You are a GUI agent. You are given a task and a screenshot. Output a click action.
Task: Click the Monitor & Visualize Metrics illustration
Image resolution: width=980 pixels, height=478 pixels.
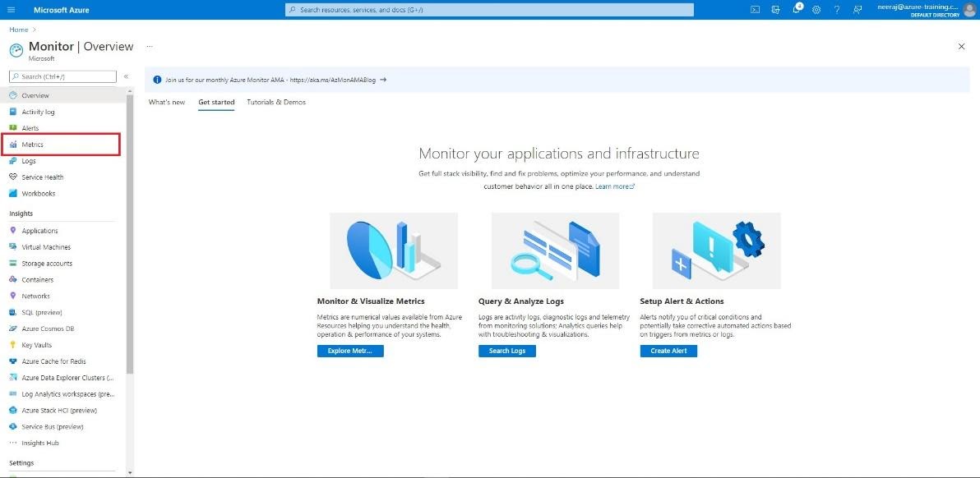394,250
